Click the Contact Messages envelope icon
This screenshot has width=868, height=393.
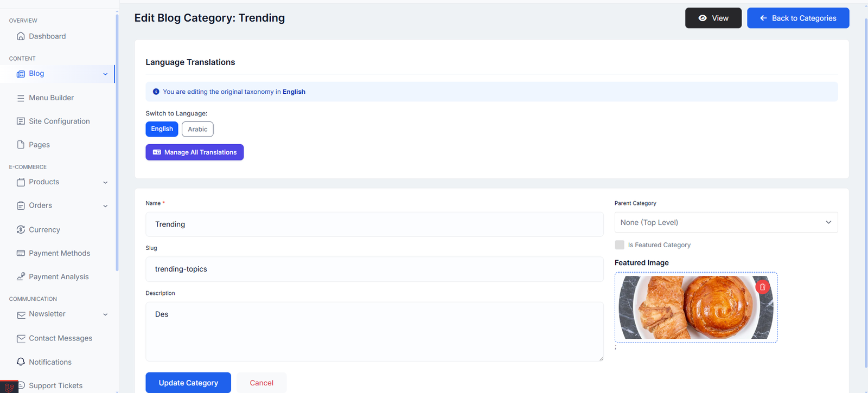(x=21, y=338)
